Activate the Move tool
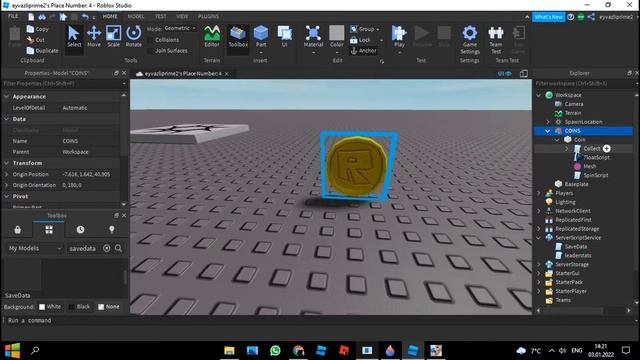This screenshot has height=360, width=640. click(x=94, y=36)
